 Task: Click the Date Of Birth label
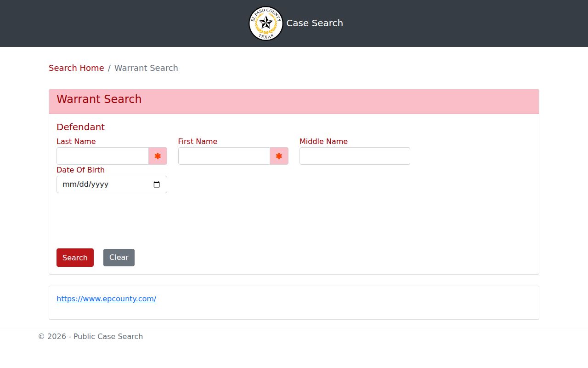coord(80,170)
